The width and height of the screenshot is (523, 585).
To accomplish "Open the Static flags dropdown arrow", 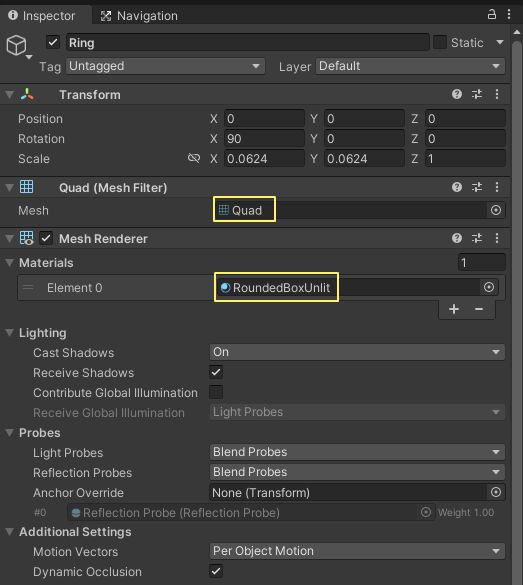I will (500, 42).
